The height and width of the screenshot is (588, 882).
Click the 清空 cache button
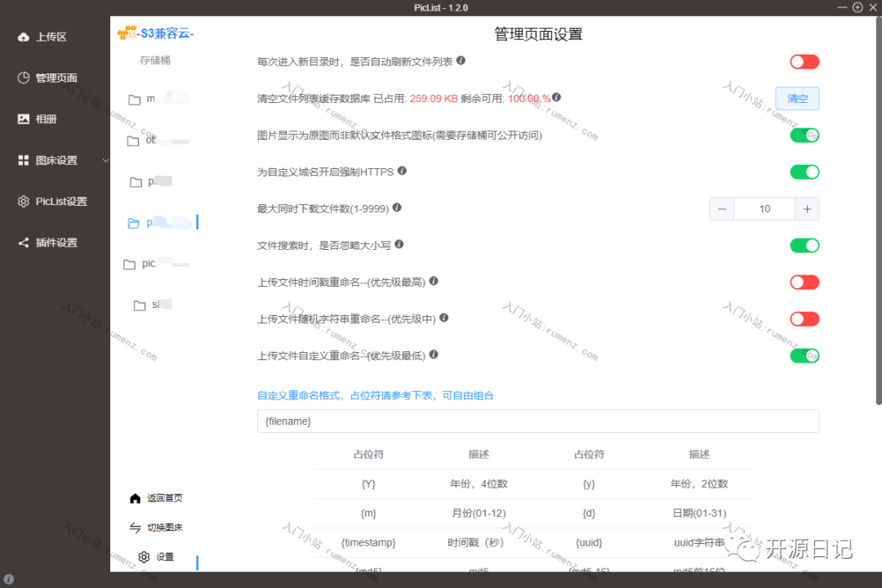(797, 99)
